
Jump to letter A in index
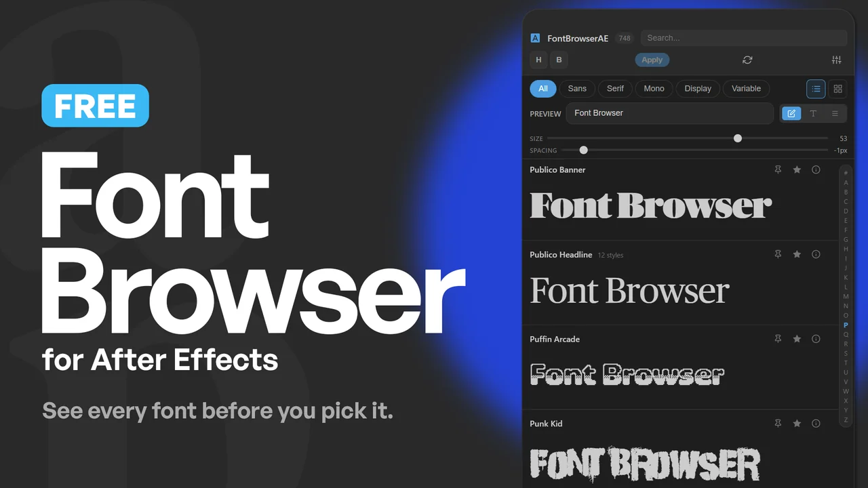846,182
